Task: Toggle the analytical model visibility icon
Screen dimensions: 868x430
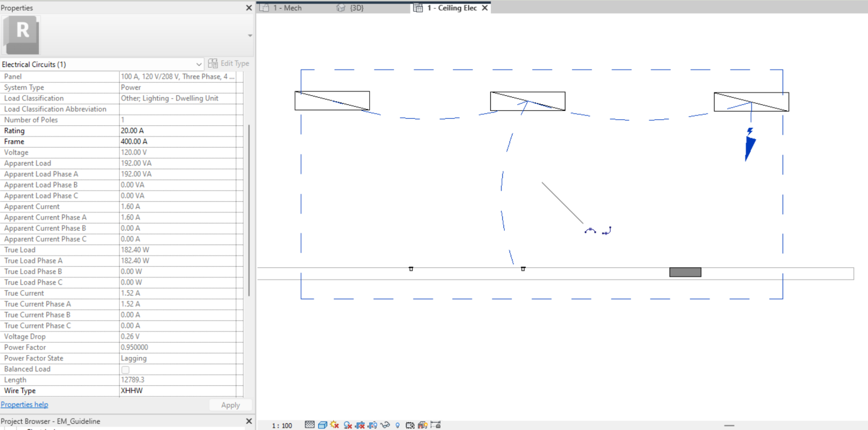Action: tap(423, 425)
